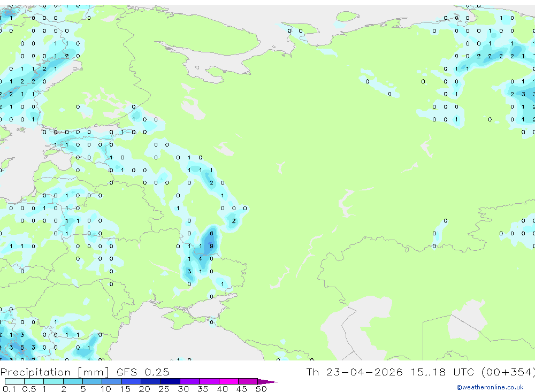Select the 25–30 mm dark navy swatch
Viewport: 535px width, 392px height.
(x=170, y=381)
